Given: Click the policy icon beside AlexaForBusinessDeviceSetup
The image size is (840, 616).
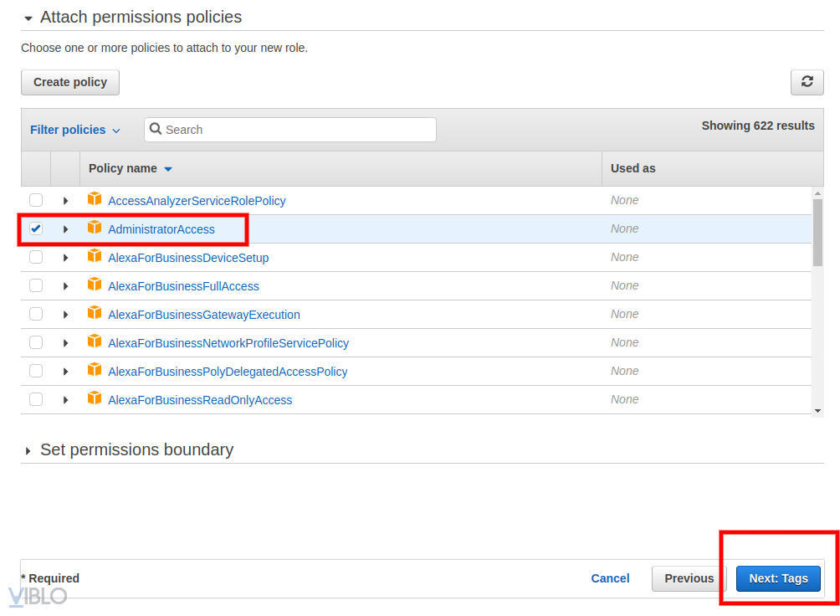Looking at the screenshot, I should 95,257.
